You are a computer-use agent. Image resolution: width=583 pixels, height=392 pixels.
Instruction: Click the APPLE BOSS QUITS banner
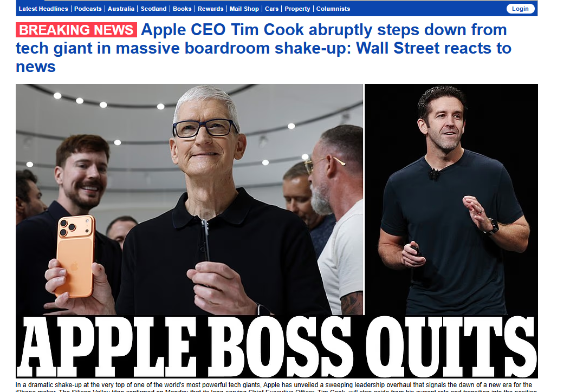(x=277, y=347)
